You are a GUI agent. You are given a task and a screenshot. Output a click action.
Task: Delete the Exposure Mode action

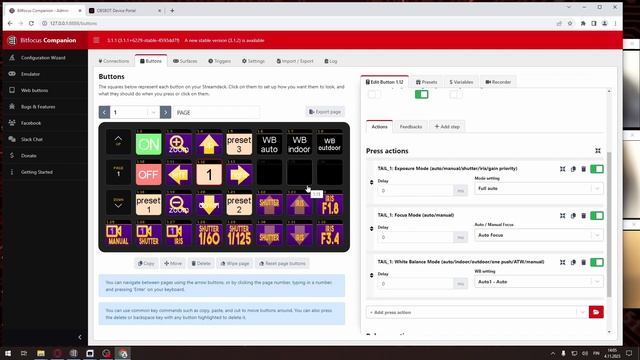click(x=584, y=169)
